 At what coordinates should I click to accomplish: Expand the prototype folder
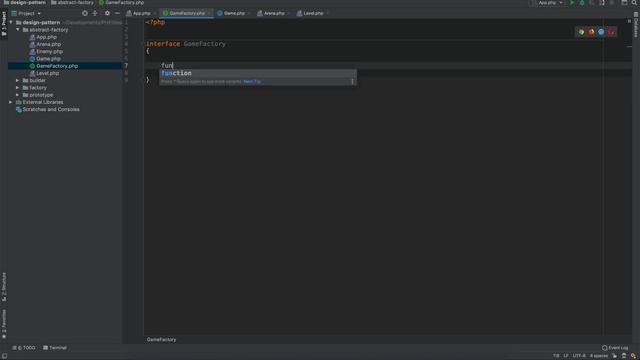[x=18, y=95]
